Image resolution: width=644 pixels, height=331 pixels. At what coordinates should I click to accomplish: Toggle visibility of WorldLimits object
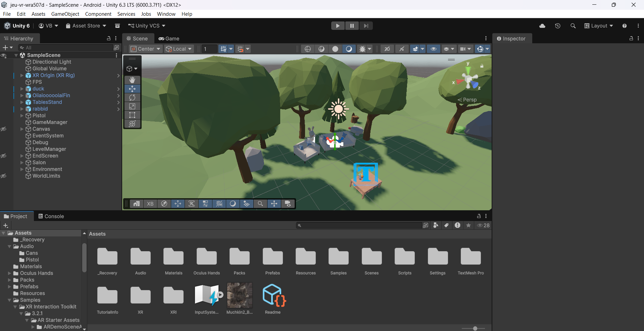pos(4,176)
